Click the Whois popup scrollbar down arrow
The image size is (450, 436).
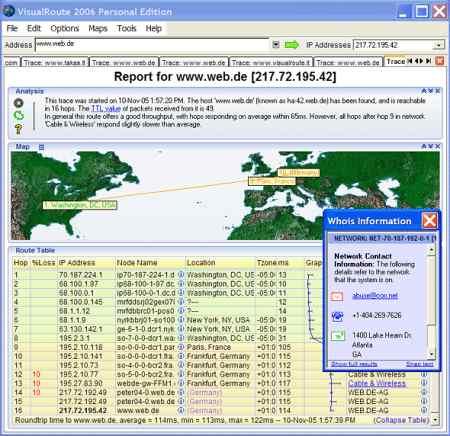pos(432,355)
